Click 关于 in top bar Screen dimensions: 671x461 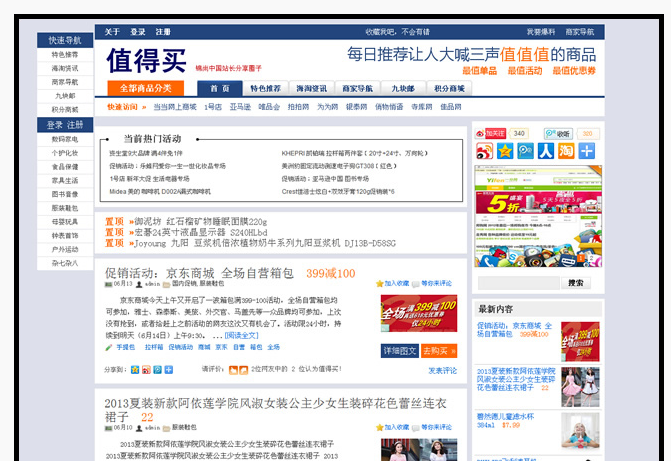click(x=112, y=32)
